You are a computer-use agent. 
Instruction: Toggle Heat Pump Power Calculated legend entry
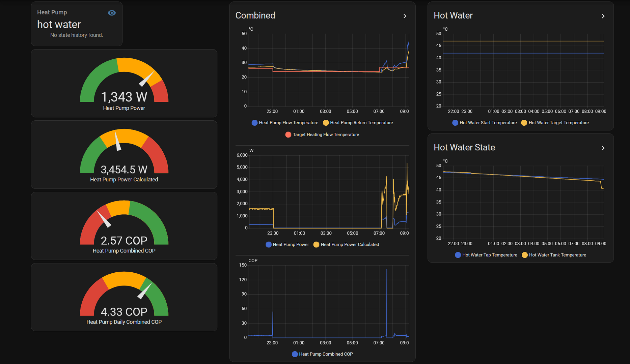[x=346, y=244]
